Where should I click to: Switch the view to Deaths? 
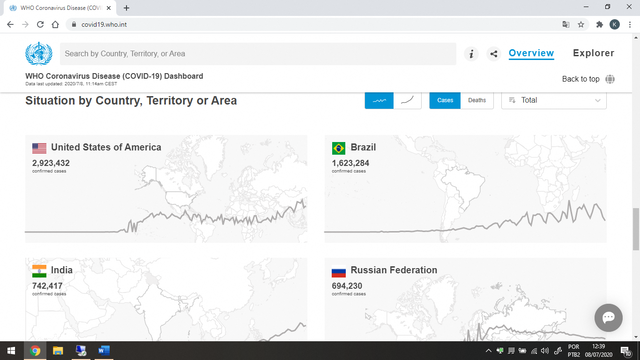point(477,100)
